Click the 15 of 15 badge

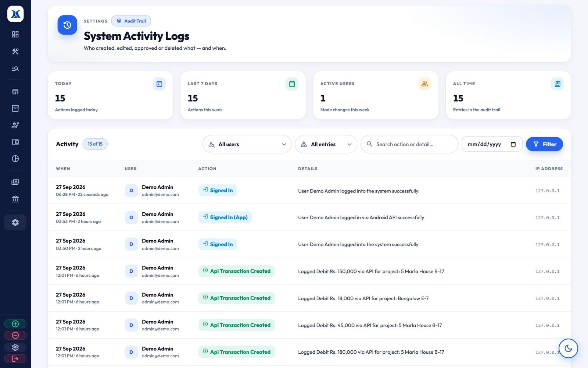click(95, 144)
